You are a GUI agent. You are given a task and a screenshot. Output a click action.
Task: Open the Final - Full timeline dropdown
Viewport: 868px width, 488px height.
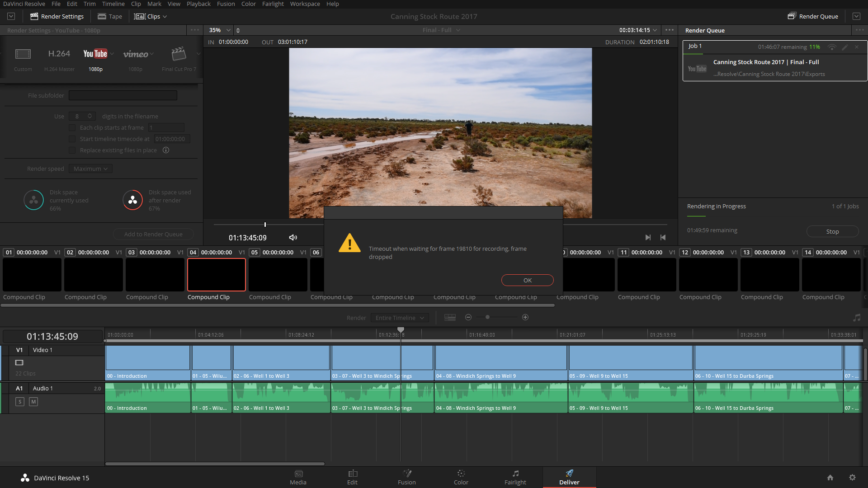pos(441,30)
